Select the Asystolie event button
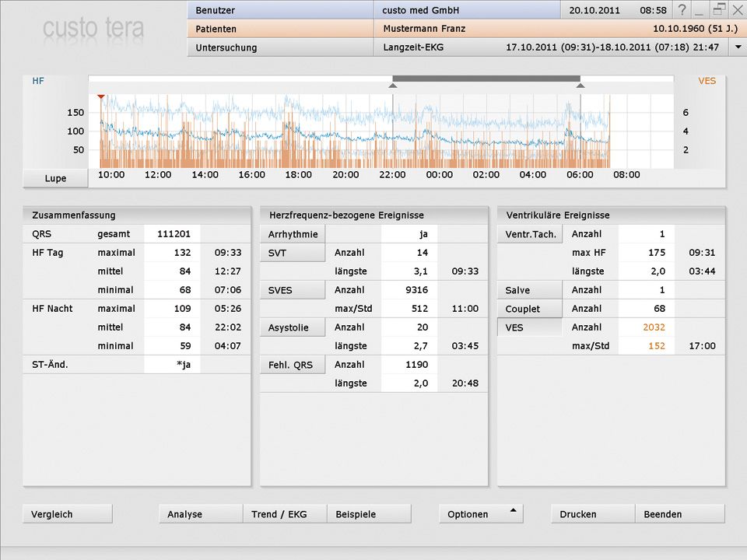This screenshot has width=747, height=560. [x=293, y=327]
